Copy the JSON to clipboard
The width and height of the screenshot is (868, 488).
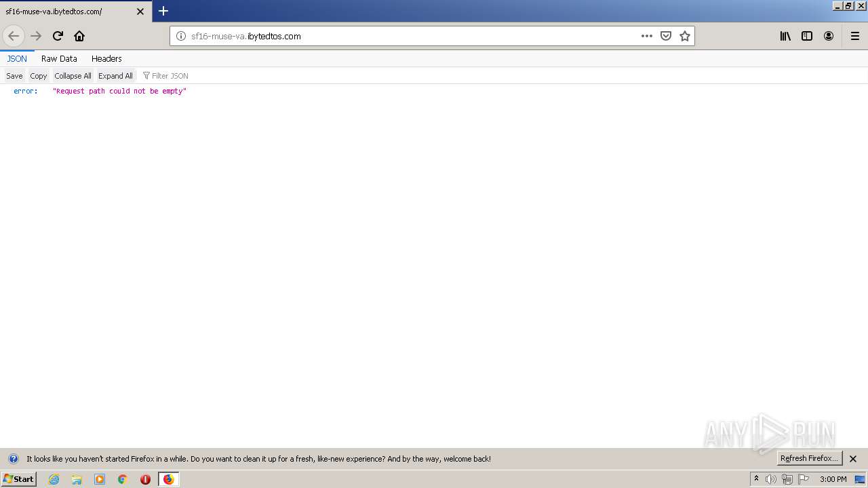[39, 76]
